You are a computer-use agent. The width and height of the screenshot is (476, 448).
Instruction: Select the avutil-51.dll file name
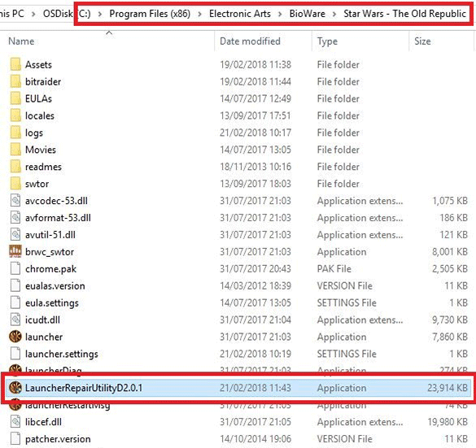pos(50,234)
